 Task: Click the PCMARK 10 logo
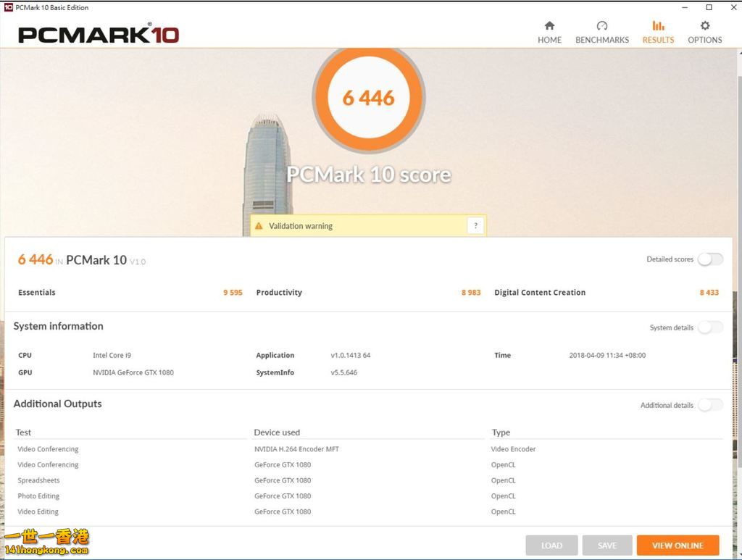(99, 33)
